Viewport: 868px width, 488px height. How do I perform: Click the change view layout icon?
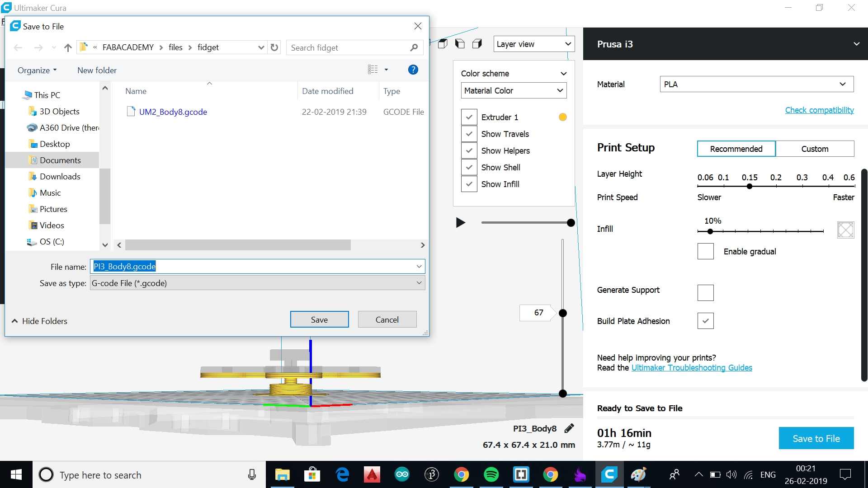click(373, 70)
